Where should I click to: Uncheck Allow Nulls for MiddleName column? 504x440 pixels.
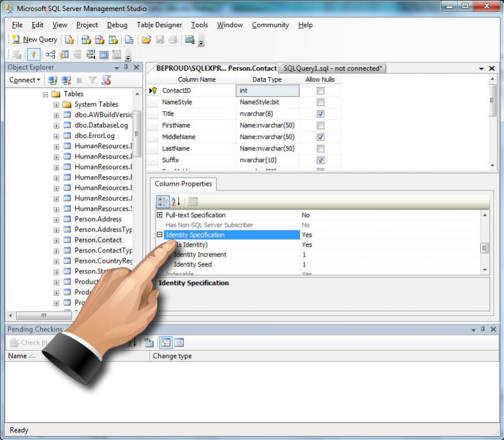click(x=320, y=137)
